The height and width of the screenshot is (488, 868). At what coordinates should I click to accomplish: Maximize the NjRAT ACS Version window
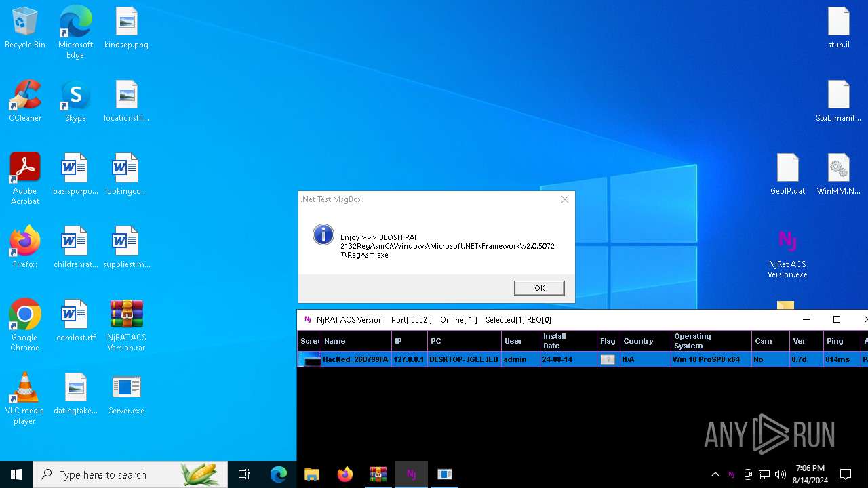[x=837, y=319]
